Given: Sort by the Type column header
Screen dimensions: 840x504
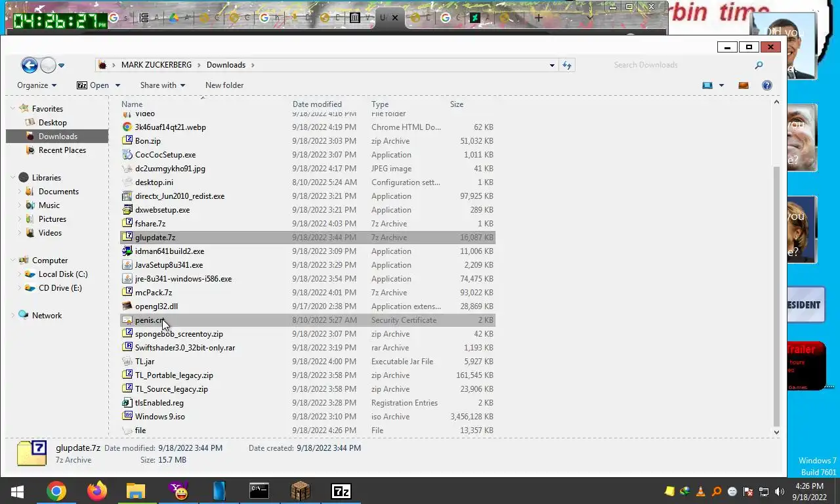Looking at the screenshot, I should (380, 104).
